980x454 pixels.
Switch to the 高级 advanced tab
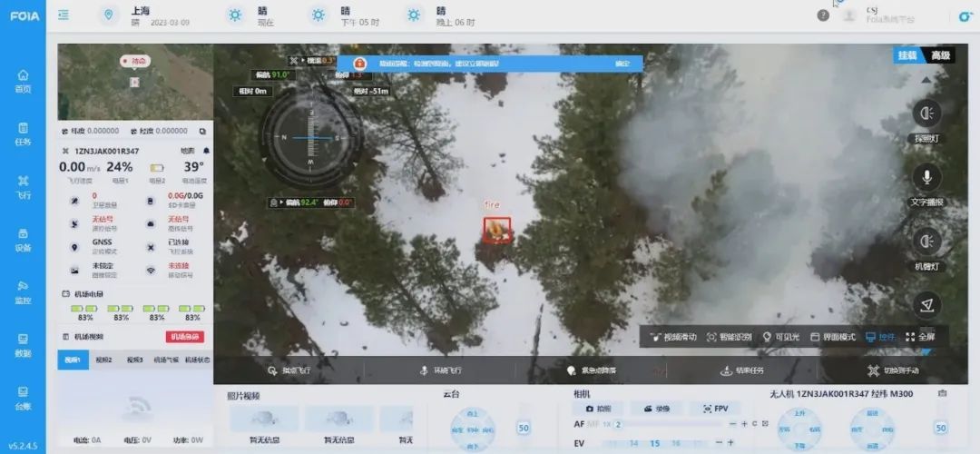(941, 56)
